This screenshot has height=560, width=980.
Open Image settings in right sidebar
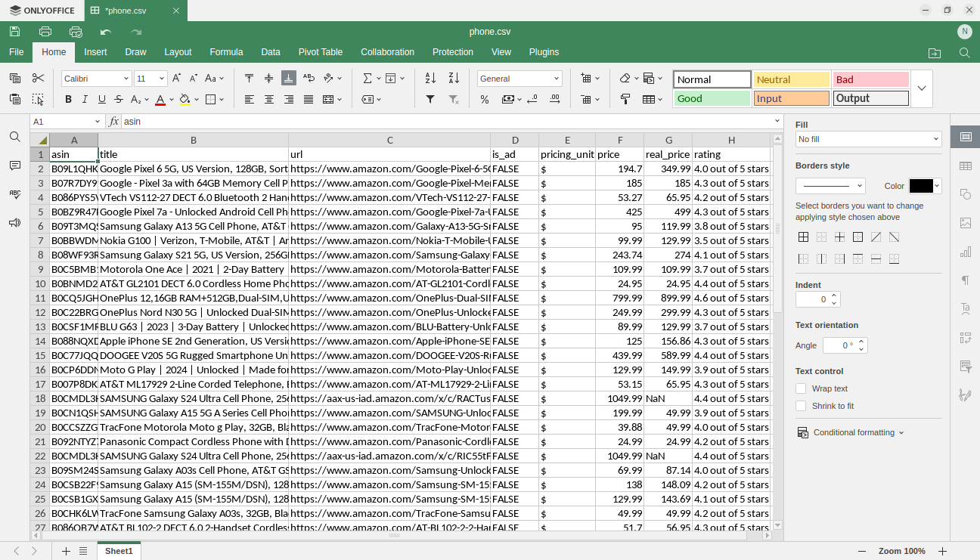coord(966,223)
